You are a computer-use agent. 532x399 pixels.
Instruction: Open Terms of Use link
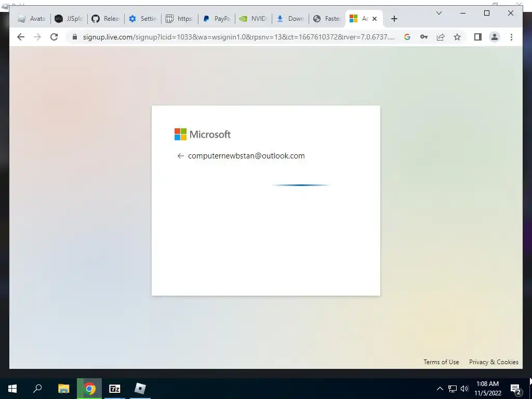(x=441, y=362)
